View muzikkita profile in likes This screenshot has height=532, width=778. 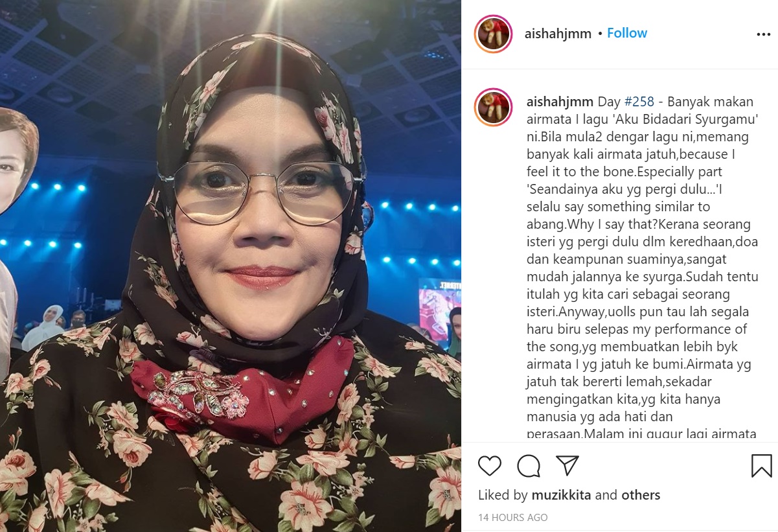(x=561, y=495)
